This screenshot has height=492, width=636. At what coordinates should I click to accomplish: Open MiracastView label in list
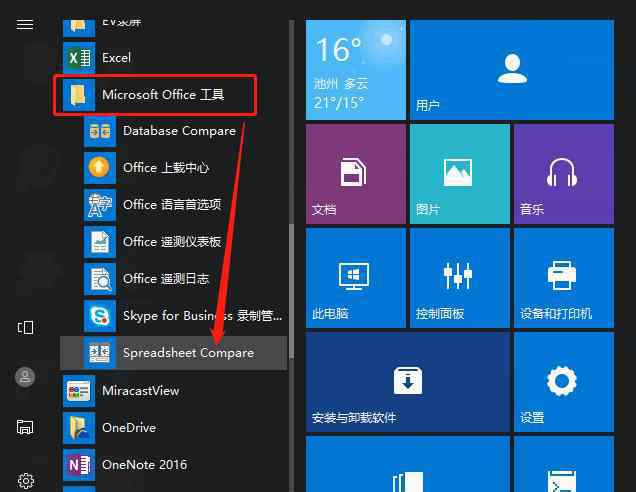coord(141,391)
